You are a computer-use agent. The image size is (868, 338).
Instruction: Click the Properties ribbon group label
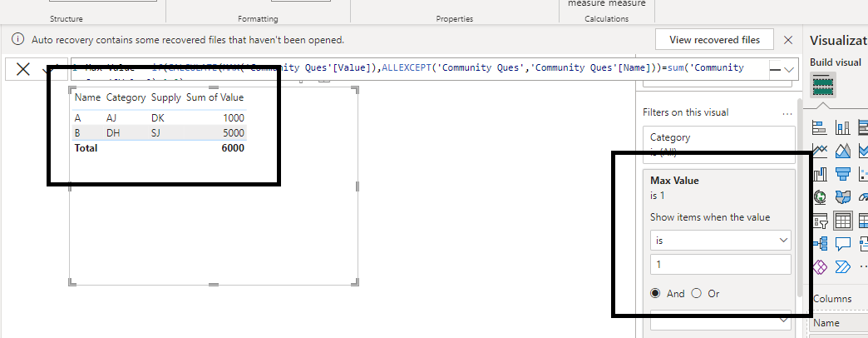(x=455, y=19)
